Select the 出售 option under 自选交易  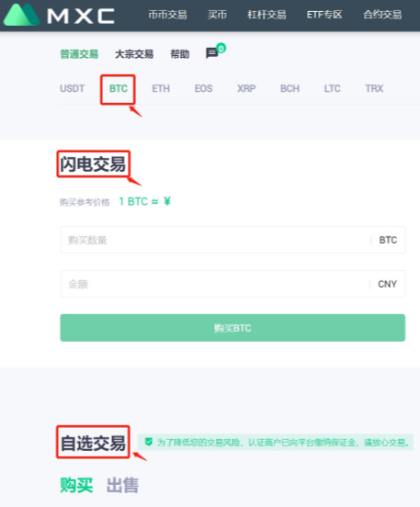[122, 485]
